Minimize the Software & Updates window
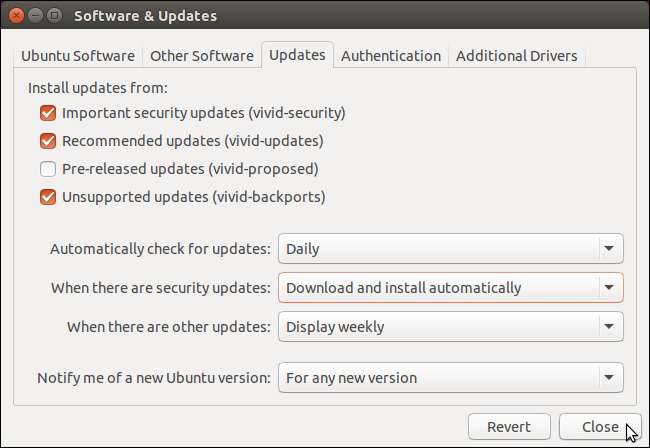Screen dimensions: 650x448 35,16
